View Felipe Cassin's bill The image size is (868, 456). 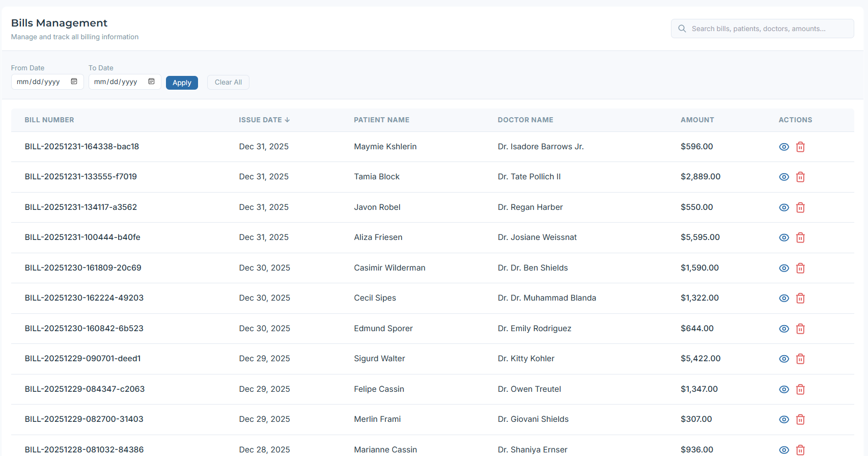point(784,389)
